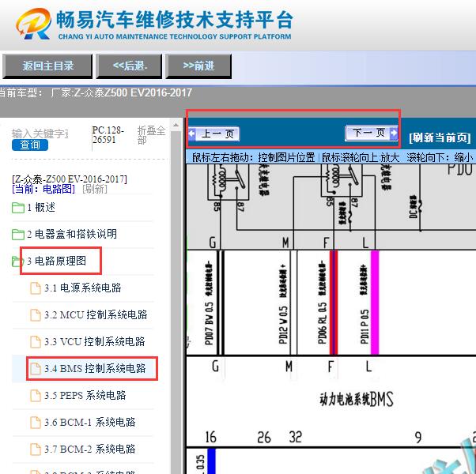Open the 1 概述 folder
The image size is (476, 474).
(41, 208)
